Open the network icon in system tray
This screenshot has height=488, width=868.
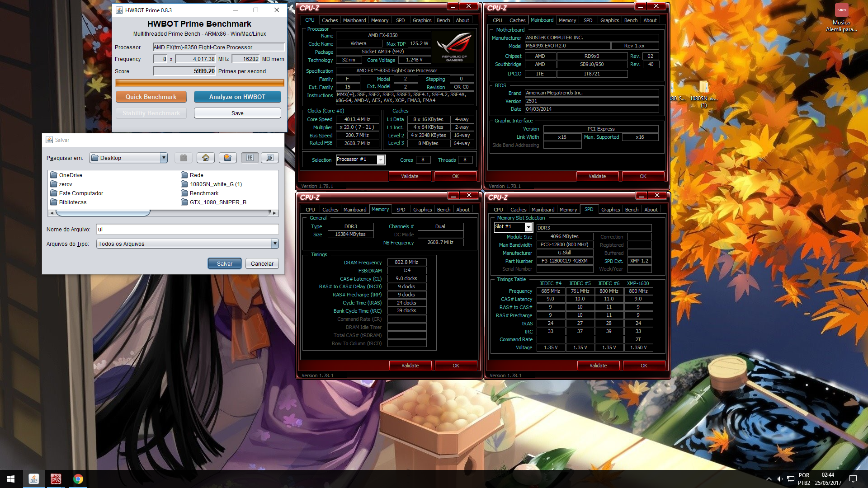click(x=791, y=479)
